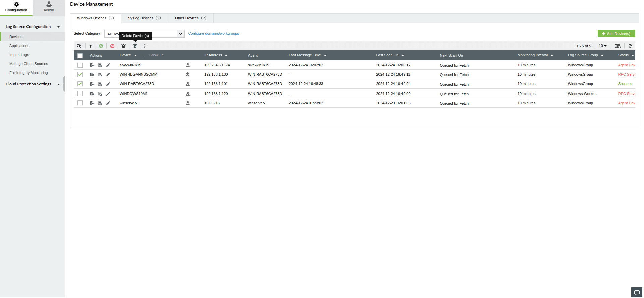Open help for the Other Devices tab

pyautogui.click(x=204, y=18)
